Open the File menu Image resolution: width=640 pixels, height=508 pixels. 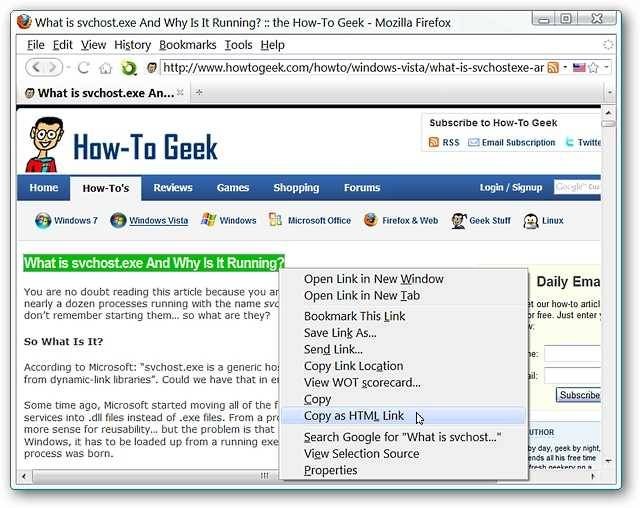coord(36,45)
